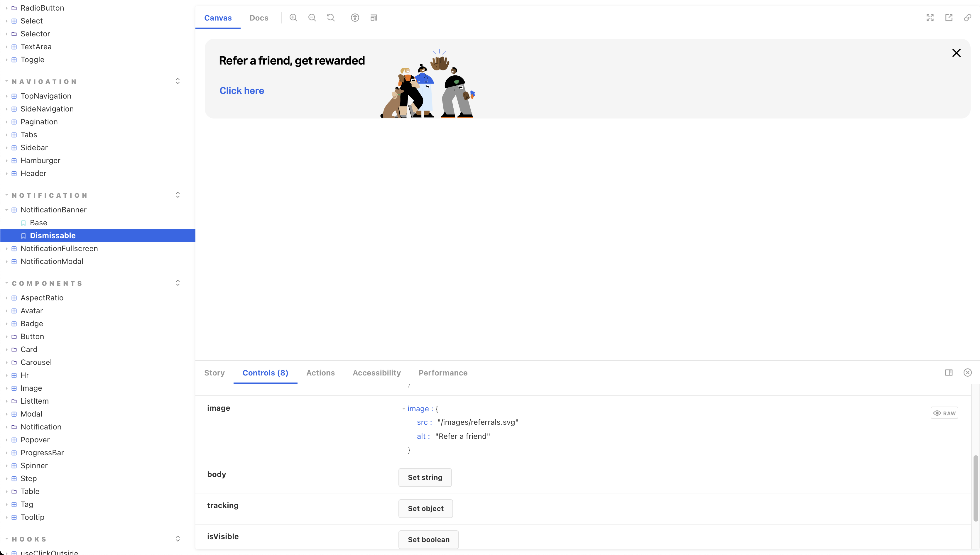
Task: Collapse the image object in controls
Action: pyautogui.click(x=403, y=408)
